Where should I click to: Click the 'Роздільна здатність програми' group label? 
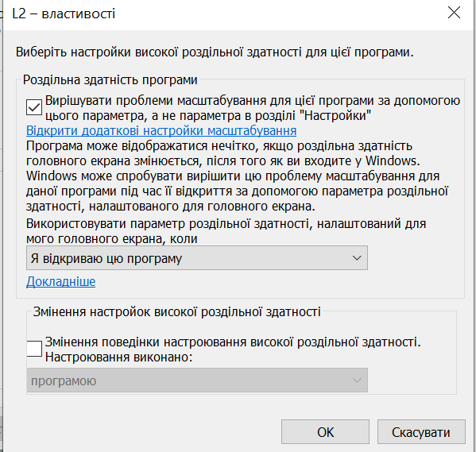pyautogui.click(x=110, y=80)
